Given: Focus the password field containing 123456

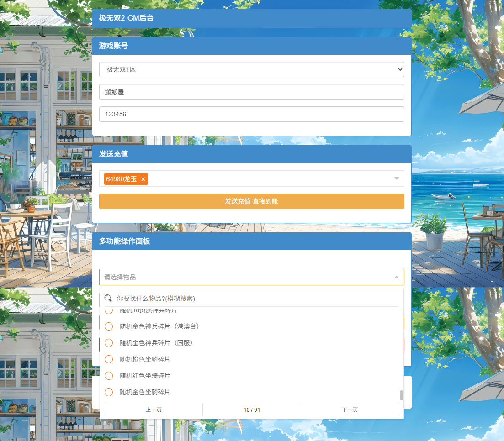Looking at the screenshot, I should click(251, 114).
